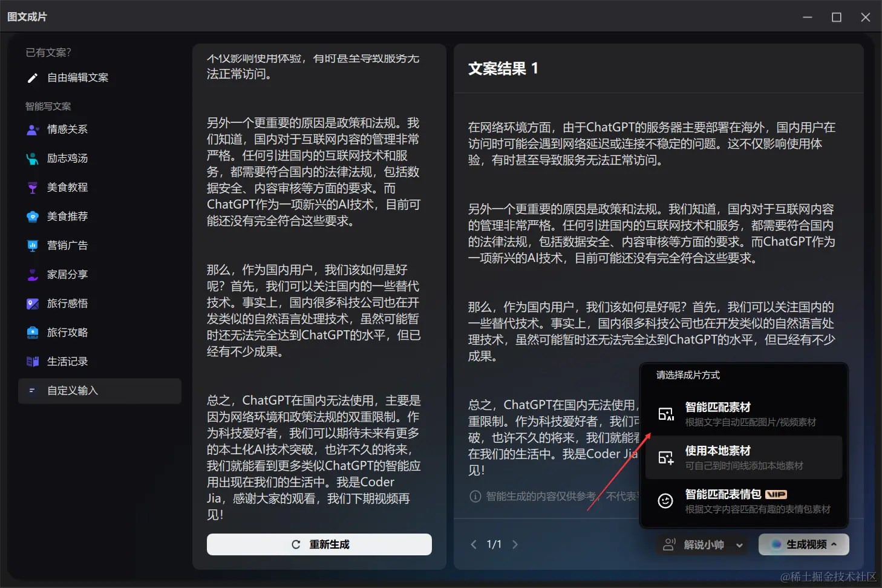Select the 励志鸡汤 category icon

pos(33,158)
